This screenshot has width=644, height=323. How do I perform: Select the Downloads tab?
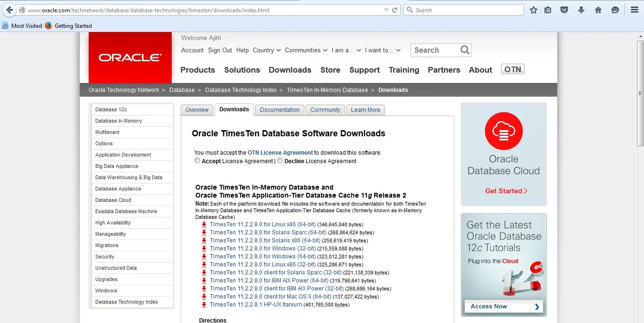234,109
